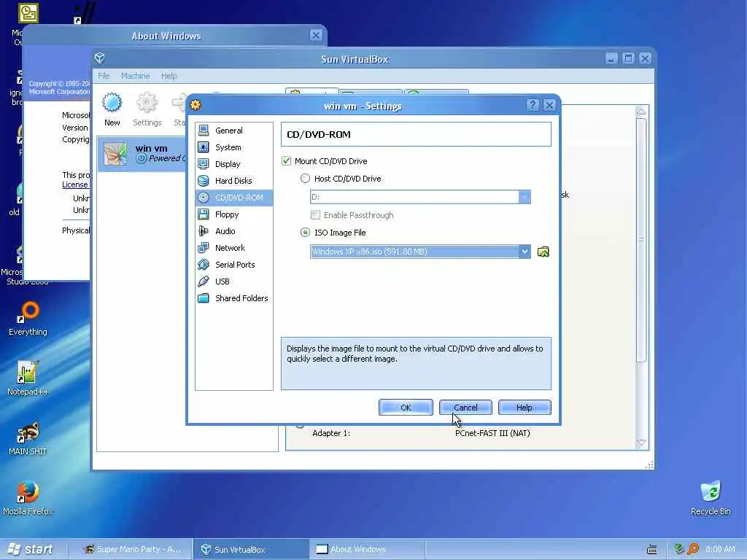
Task: Open the USB category icon
Action: 204,281
